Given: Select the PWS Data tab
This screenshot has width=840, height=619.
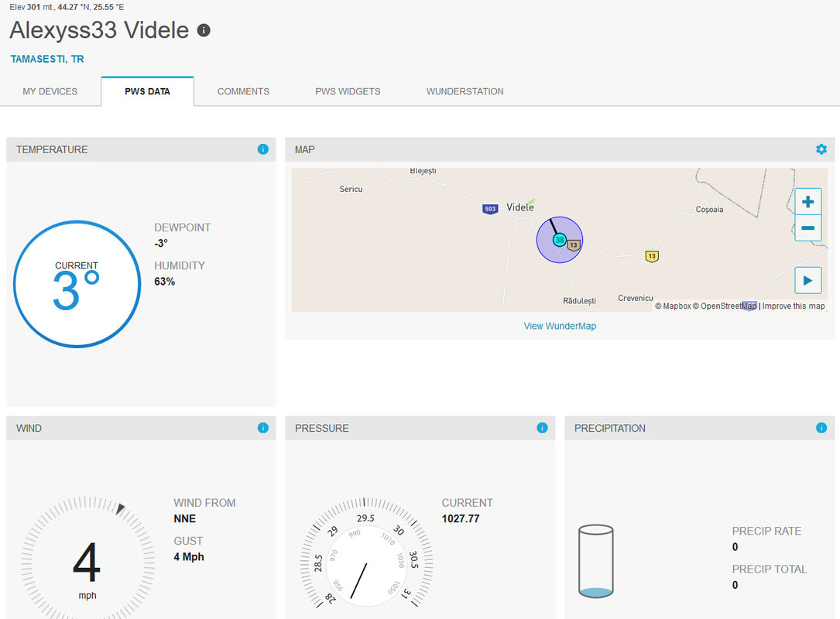Looking at the screenshot, I should click(147, 91).
